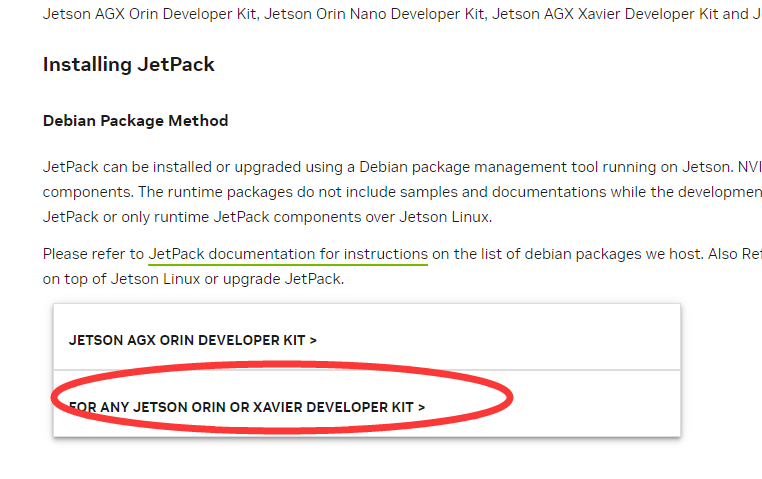Click the Debian Package Method subheading
The width and height of the screenshot is (762, 479).
pos(135,121)
